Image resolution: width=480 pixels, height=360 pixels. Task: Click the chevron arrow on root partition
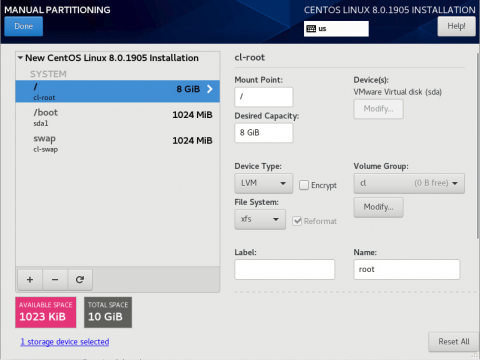click(x=210, y=89)
